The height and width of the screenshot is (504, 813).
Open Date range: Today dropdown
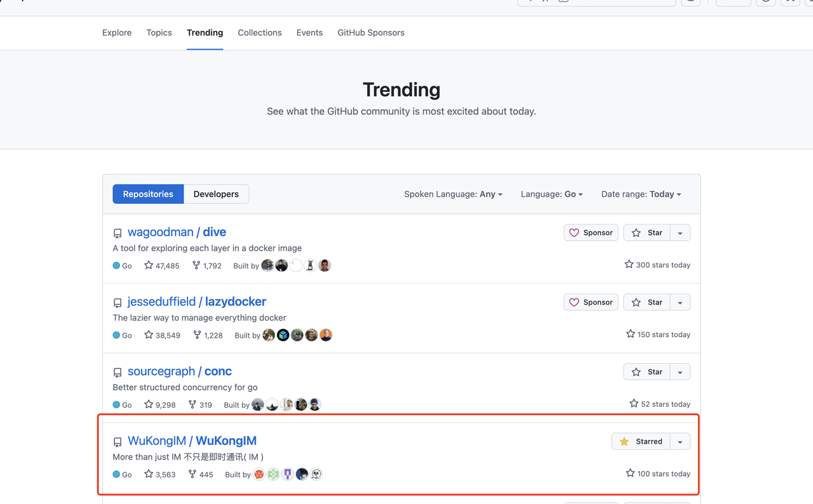pos(642,194)
